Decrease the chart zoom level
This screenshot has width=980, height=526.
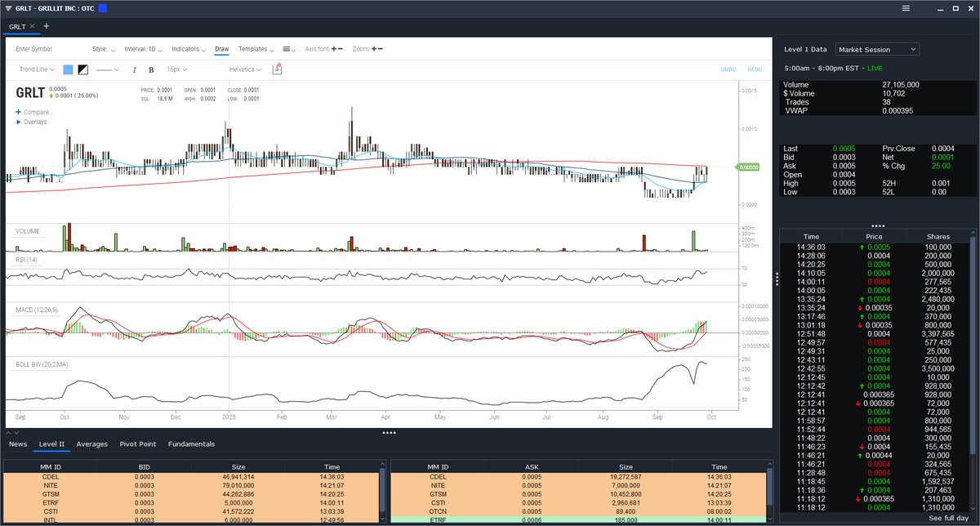381,49
